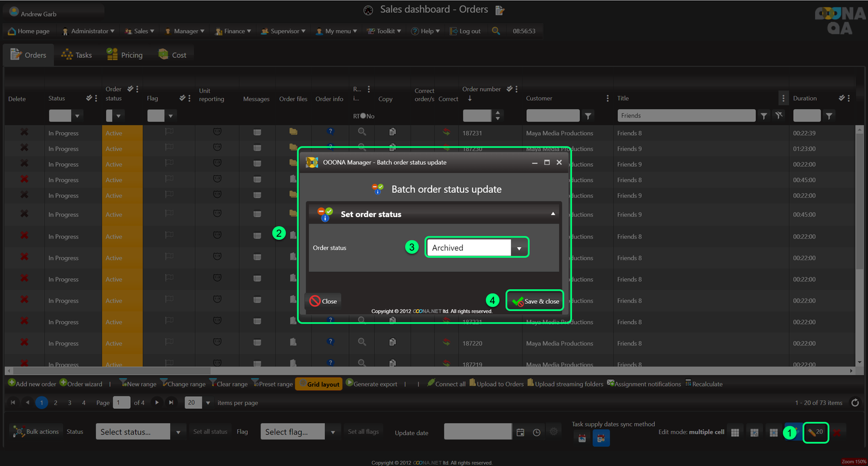Click the refresh icon beside item count
Viewport: 868px width, 466px height.
(x=855, y=403)
